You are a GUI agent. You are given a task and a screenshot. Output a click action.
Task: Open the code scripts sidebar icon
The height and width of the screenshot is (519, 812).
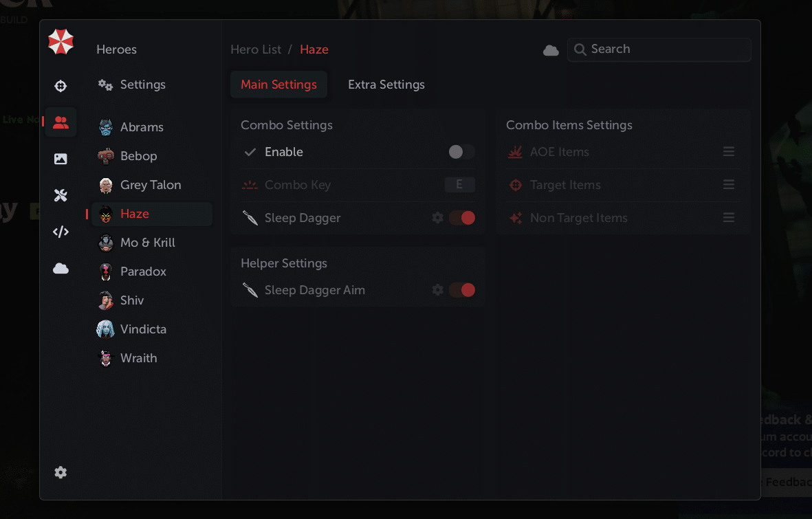(61, 232)
